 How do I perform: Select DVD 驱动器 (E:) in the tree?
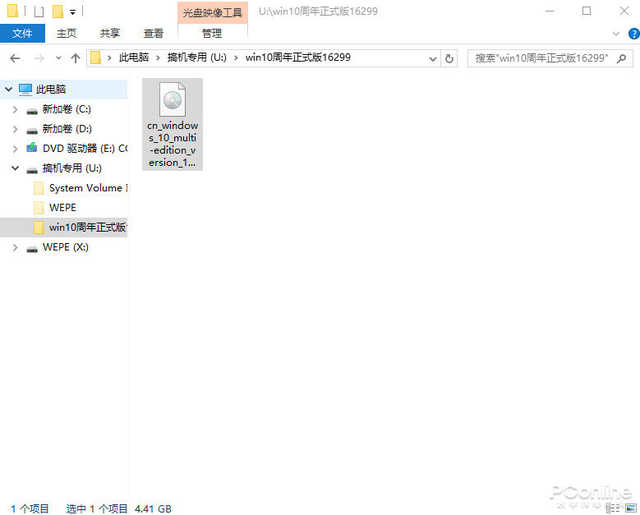[85, 148]
